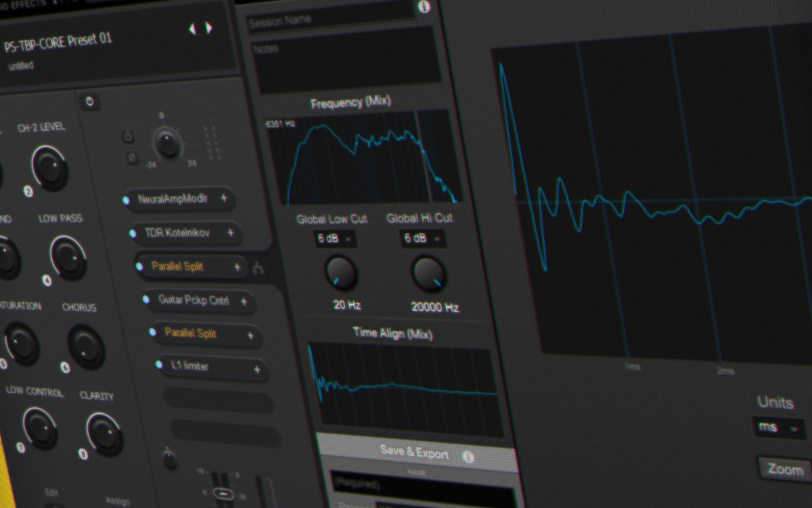Click the plus icon on NeuralAmpModlr slot
Image resolution: width=812 pixels, height=508 pixels.
coord(224,199)
